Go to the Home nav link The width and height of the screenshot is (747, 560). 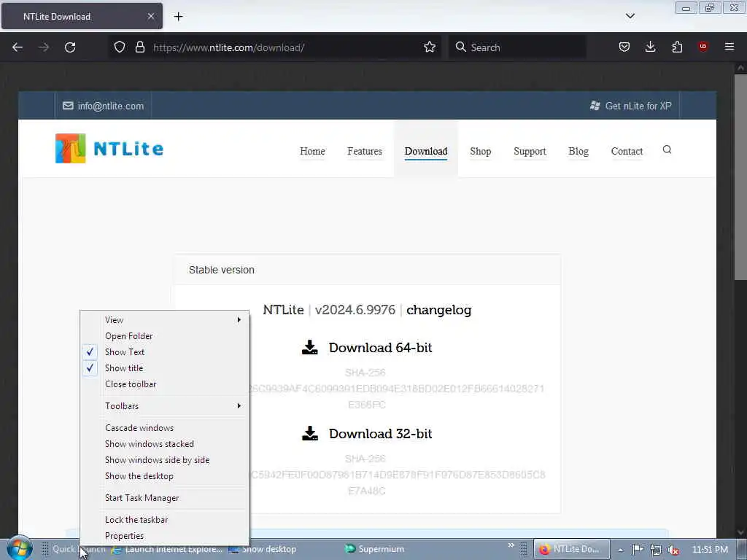pyautogui.click(x=312, y=152)
